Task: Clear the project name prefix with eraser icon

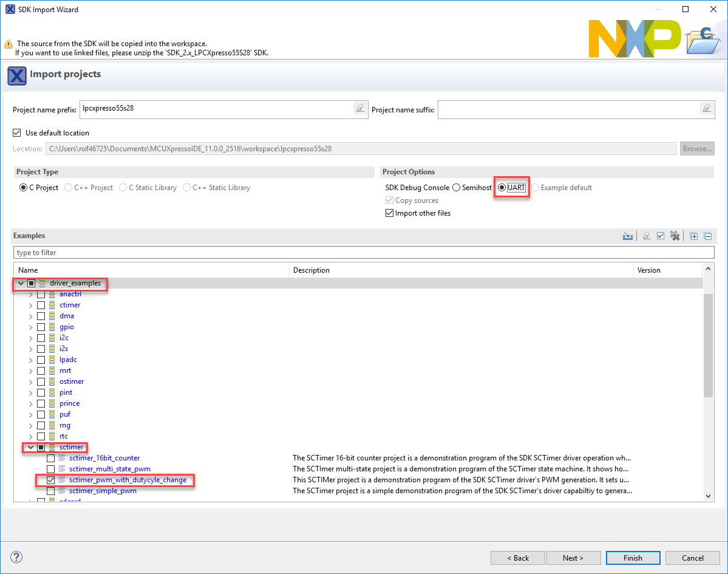Action: (360, 109)
